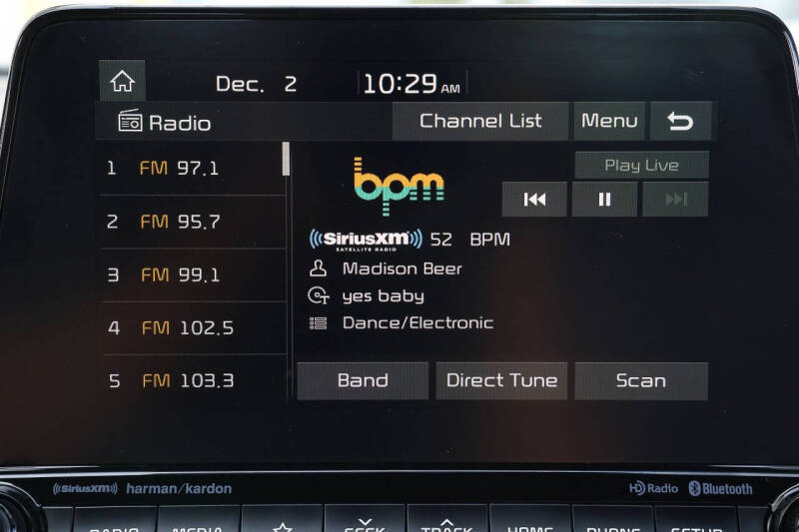
Task: Tap the Home icon
Action: pos(122,82)
